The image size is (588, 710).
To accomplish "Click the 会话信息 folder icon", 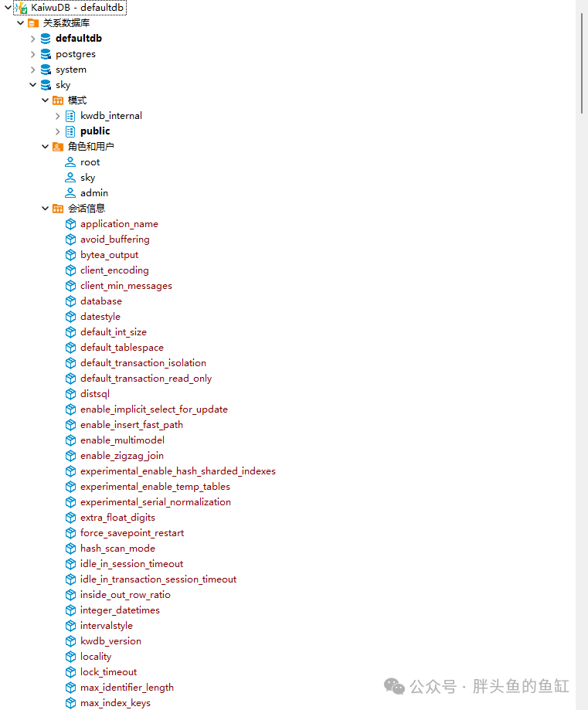I will [x=58, y=209].
